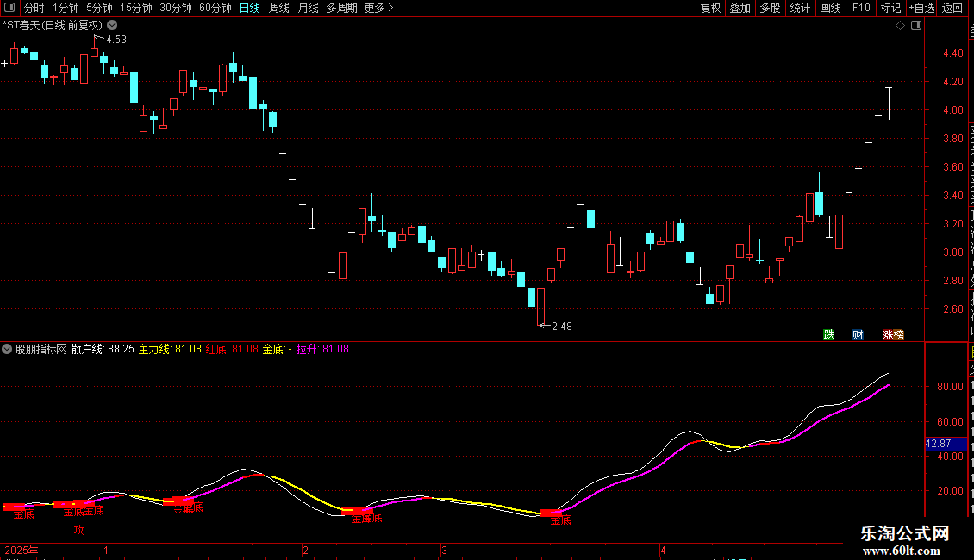Click the 散户线: 88.25 indicator value
The image size is (974, 560).
pos(103,349)
